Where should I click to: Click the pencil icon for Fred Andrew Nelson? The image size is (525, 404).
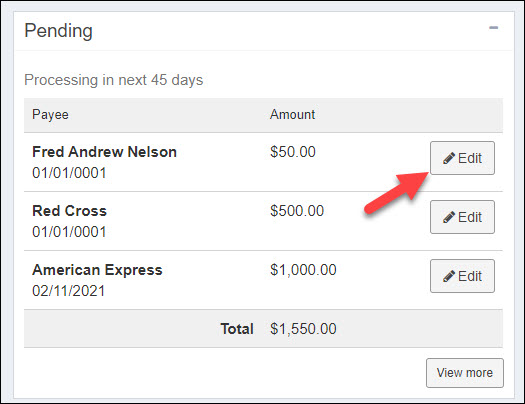(449, 158)
